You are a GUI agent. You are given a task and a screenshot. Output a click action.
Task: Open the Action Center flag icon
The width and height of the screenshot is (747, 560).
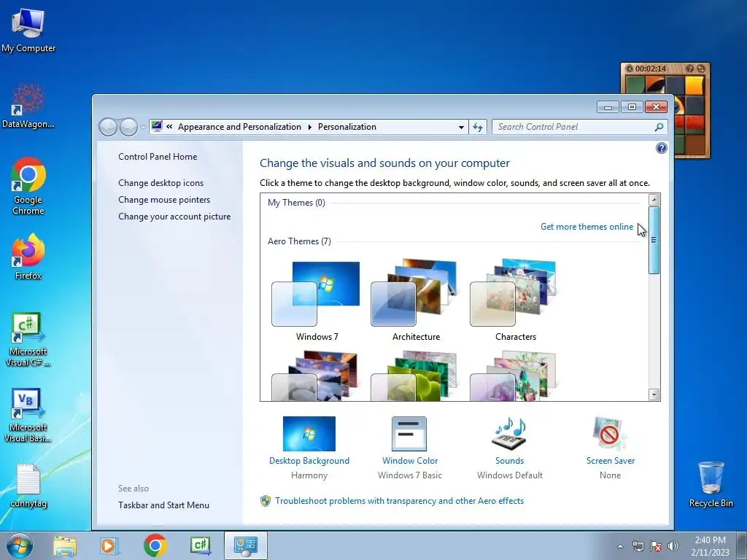coord(656,546)
